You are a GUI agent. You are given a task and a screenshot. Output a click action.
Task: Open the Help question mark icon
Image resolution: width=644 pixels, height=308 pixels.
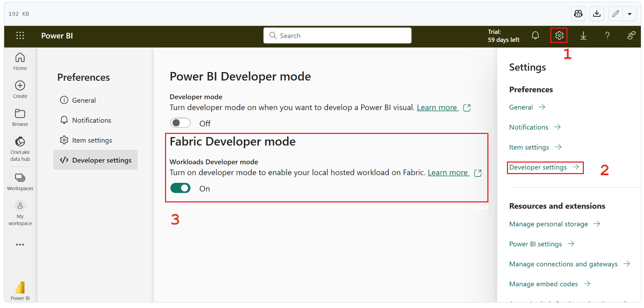[x=607, y=36]
